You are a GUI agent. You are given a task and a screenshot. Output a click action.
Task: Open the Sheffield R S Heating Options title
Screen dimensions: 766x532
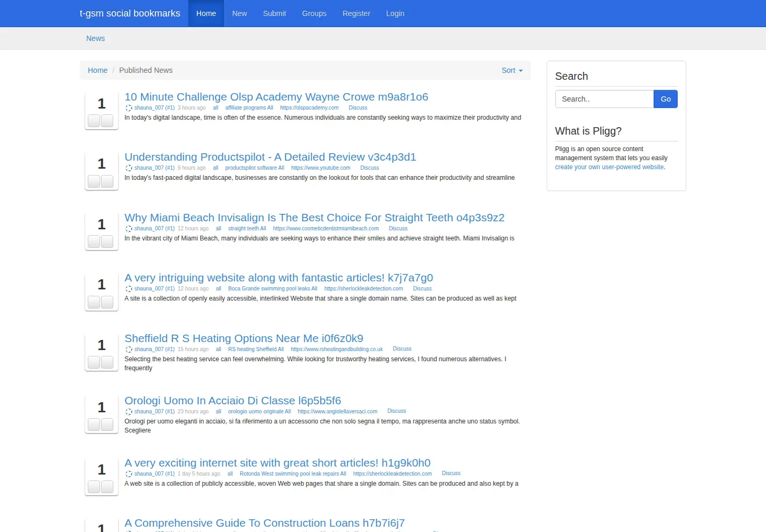tap(244, 338)
